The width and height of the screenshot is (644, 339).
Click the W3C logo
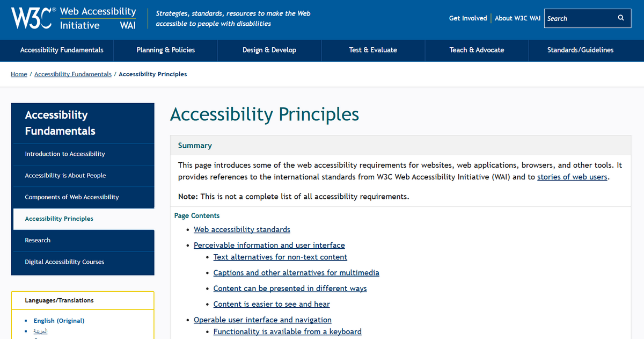click(32, 18)
